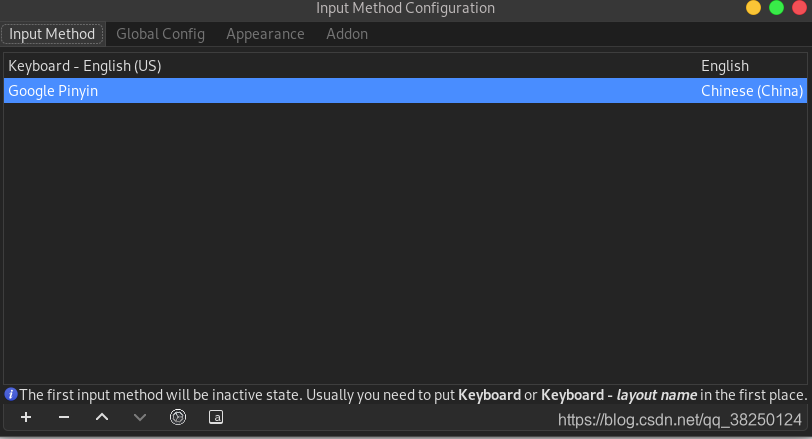The image size is (812, 439).
Task: Switch to the Input Method tab
Action: click(52, 34)
